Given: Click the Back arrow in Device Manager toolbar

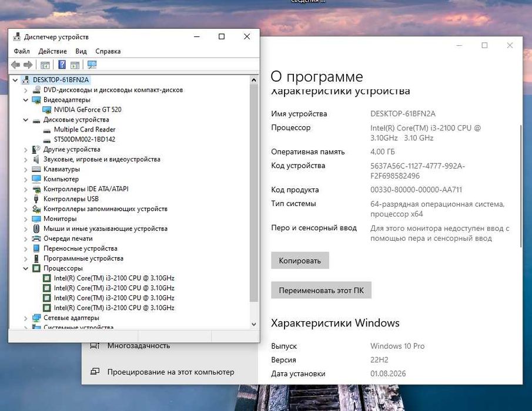Looking at the screenshot, I should (x=15, y=65).
